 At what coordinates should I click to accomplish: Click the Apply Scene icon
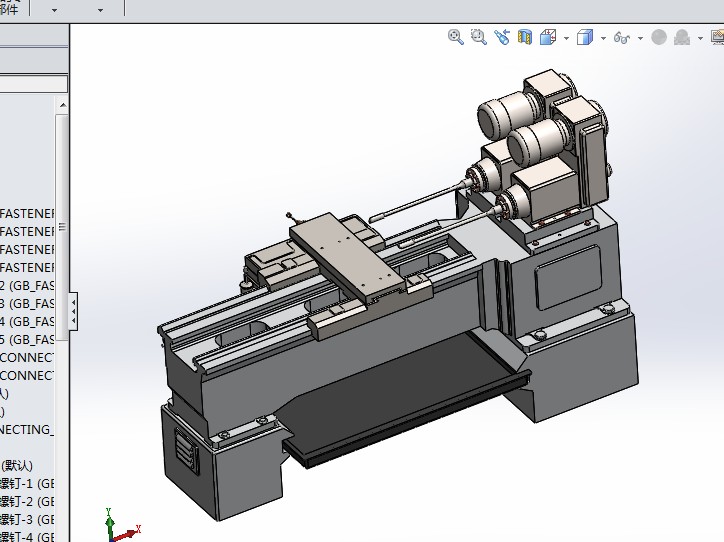coord(682,37)
